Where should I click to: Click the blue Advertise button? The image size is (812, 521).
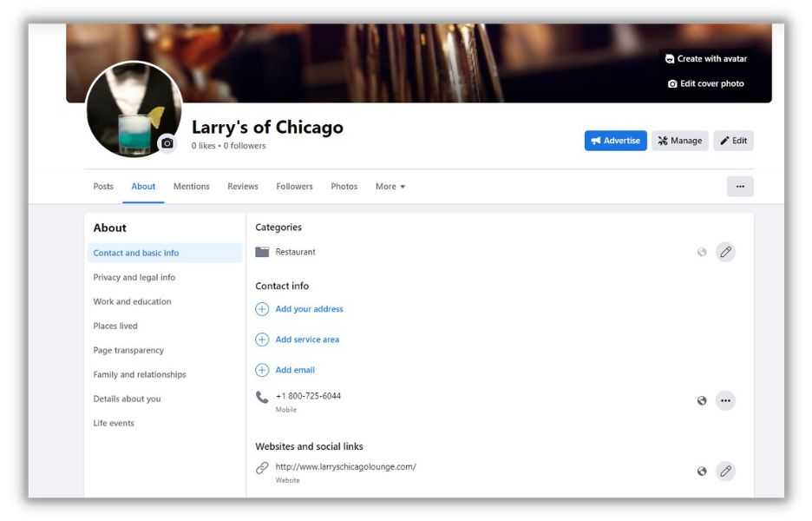tap(615, 141)
